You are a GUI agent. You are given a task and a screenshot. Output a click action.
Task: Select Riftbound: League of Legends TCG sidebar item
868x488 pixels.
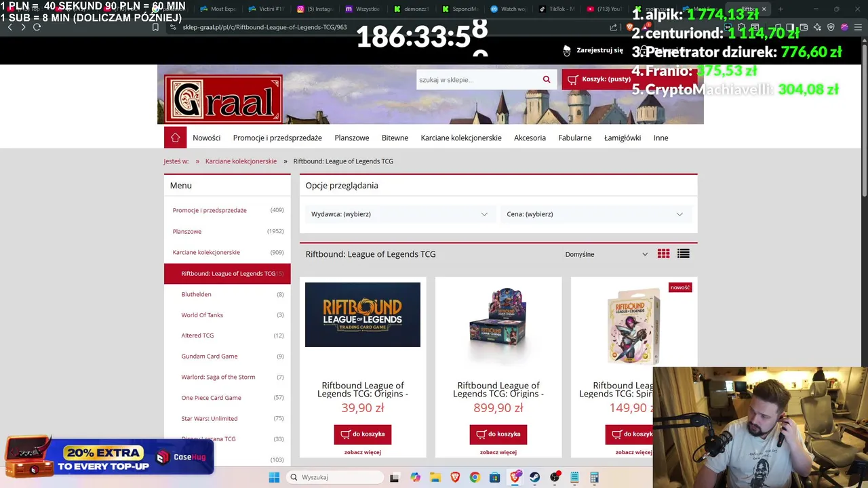click(227, 274)
